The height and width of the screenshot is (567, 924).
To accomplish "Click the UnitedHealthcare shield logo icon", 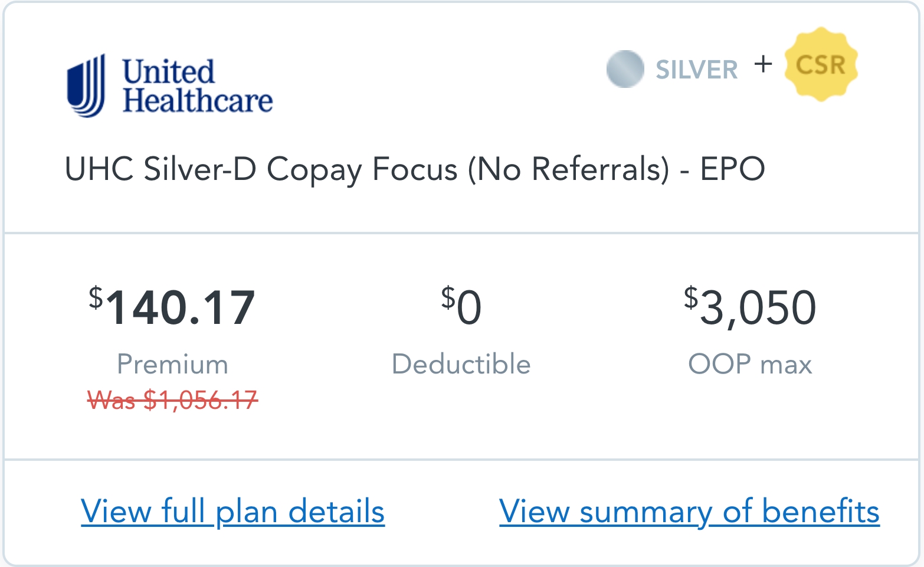I will (x=86, y=86).
